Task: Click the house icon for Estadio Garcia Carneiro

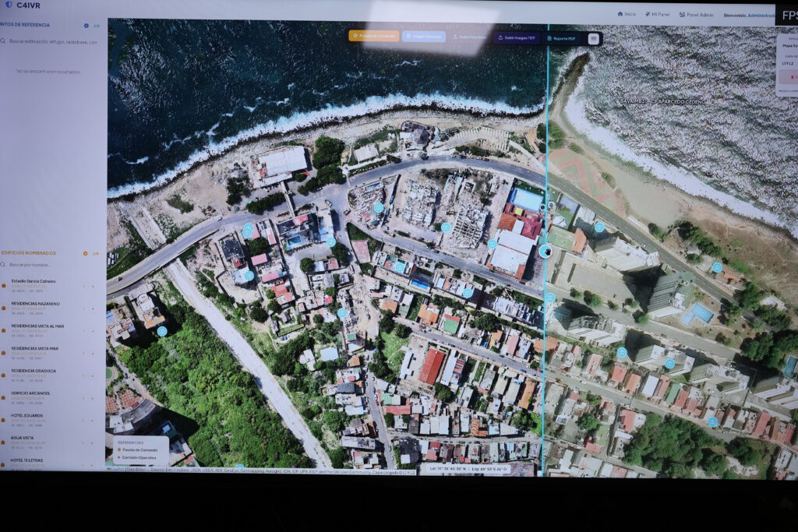Action: click(4, 286)
